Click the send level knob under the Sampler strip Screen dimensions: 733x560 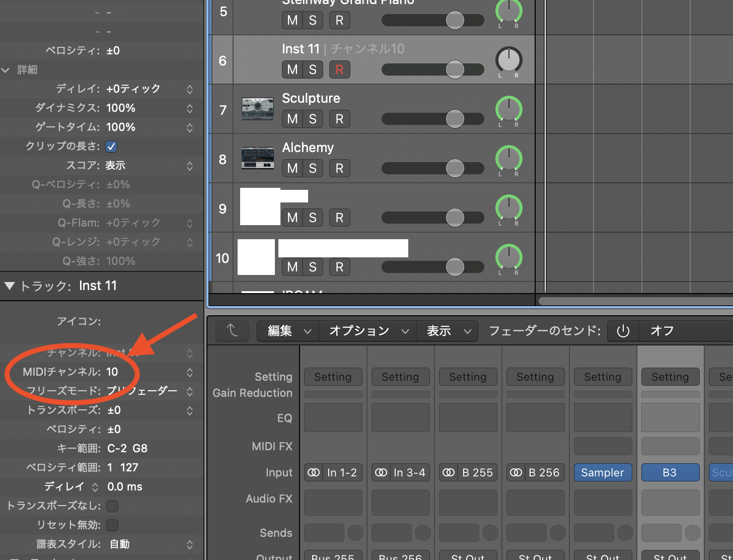625,532
